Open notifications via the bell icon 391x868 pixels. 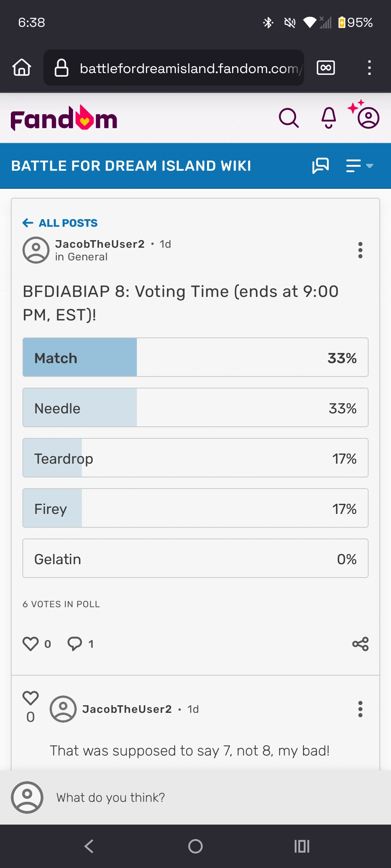tap(328, 118)
